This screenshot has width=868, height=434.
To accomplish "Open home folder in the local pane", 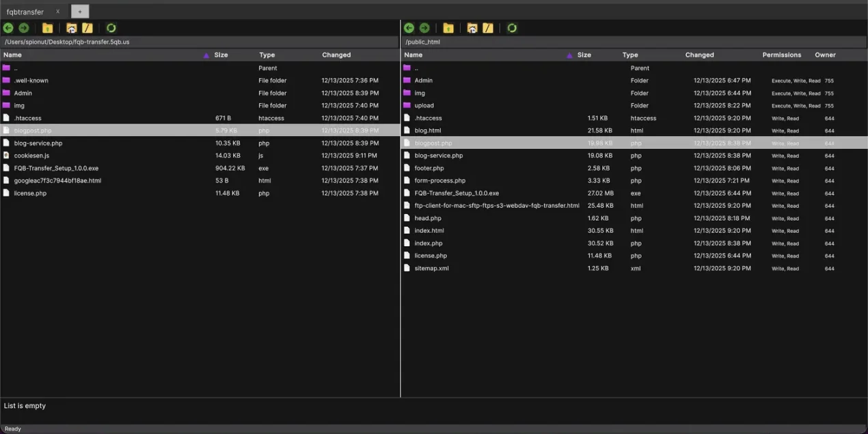I will [71, 27].
